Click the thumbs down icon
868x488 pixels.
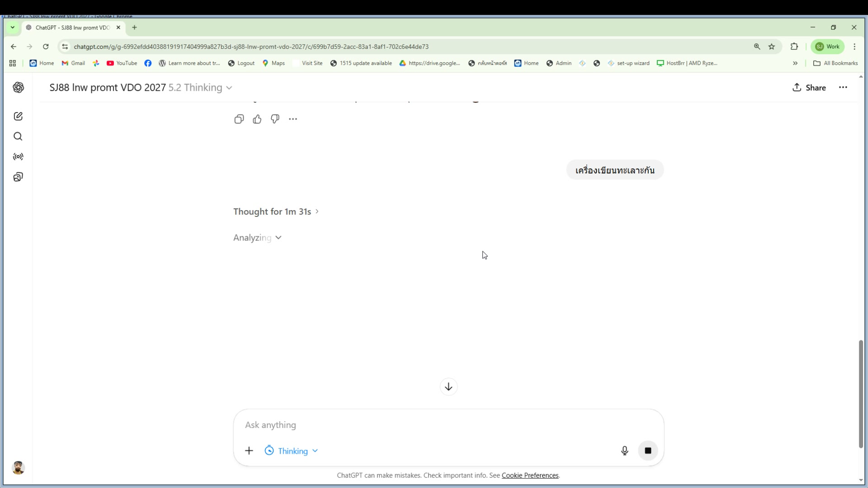click(275, 119)
